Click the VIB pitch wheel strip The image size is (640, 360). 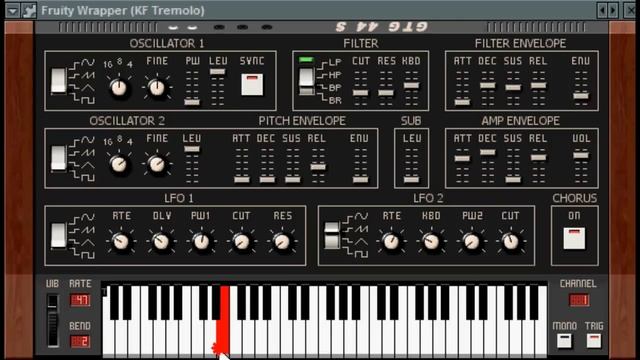point(53,320)
